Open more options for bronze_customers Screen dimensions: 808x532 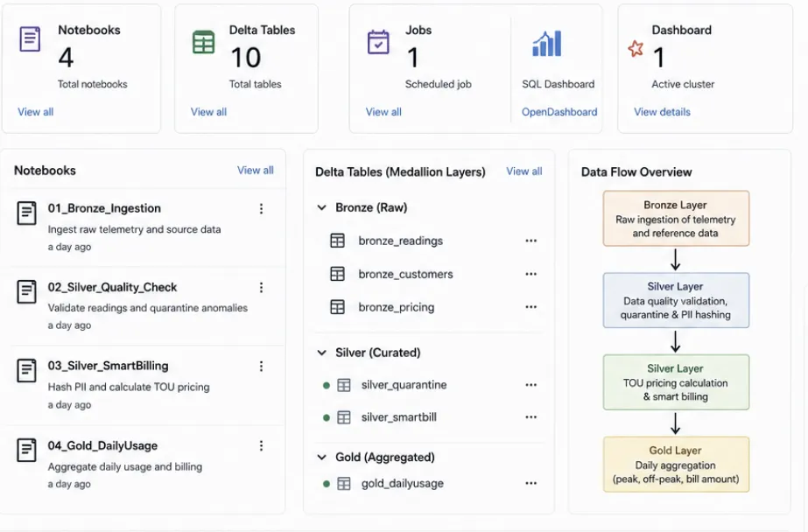(531, 274)
